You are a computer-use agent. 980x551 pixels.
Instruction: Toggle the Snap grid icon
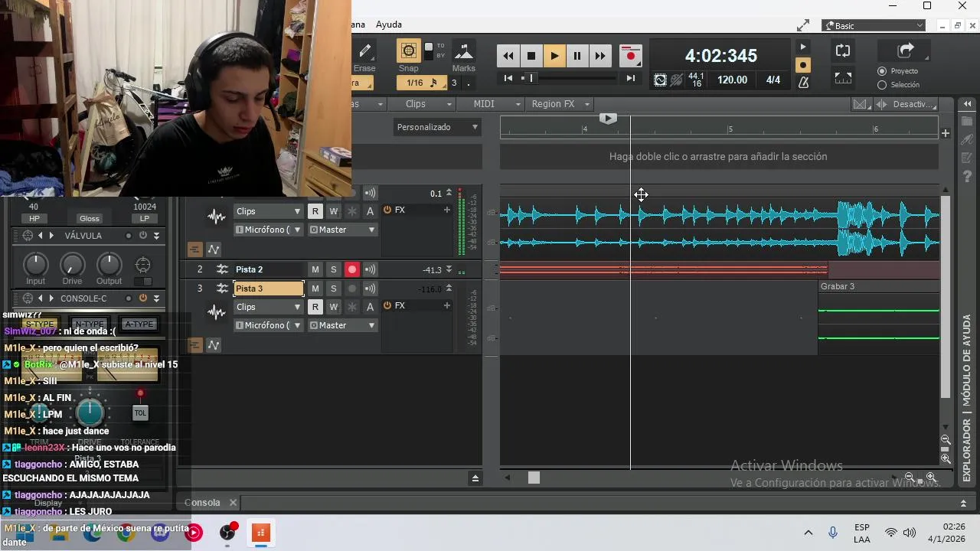tap(408, 51)
